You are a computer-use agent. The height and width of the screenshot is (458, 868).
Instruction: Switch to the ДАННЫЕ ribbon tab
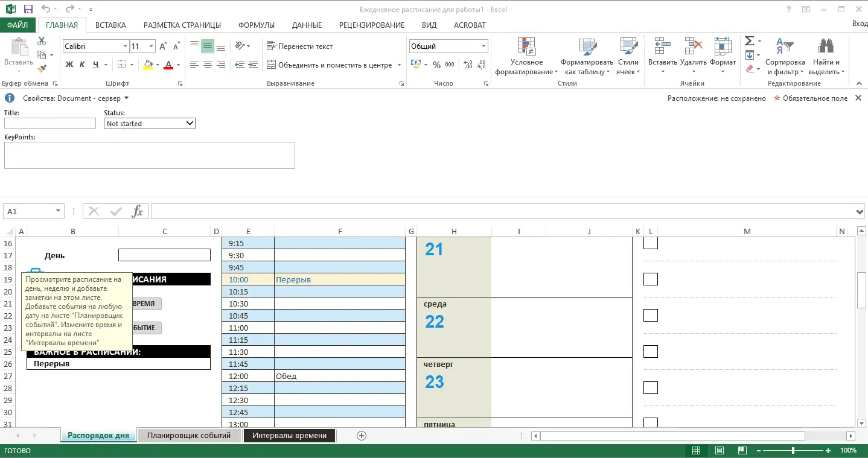point(307,25)
